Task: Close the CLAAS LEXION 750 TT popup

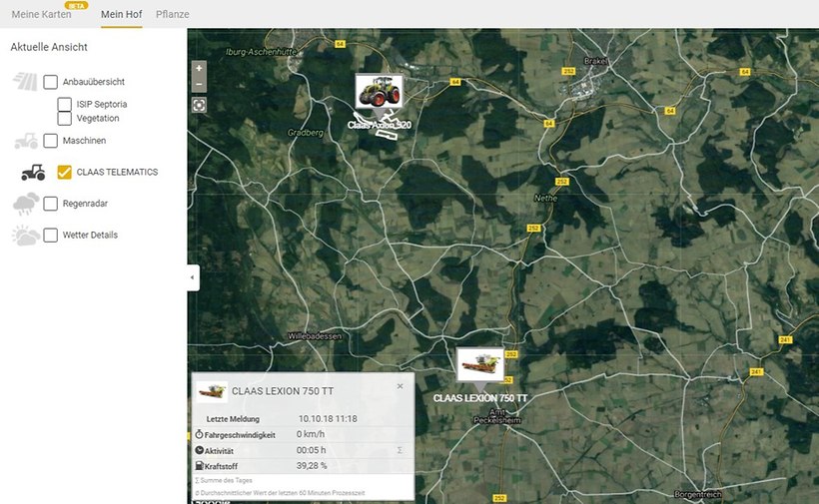Action: (x=400, y=386)
